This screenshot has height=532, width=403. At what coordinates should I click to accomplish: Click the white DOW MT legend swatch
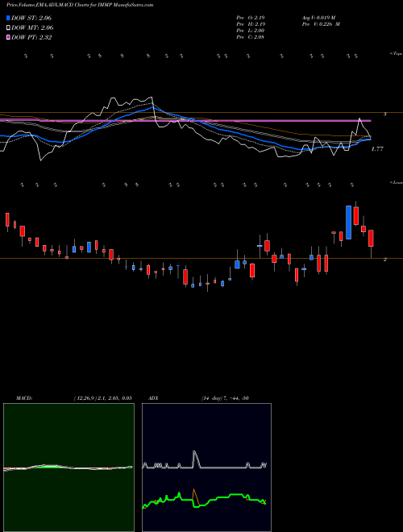[x=9, y=28]
